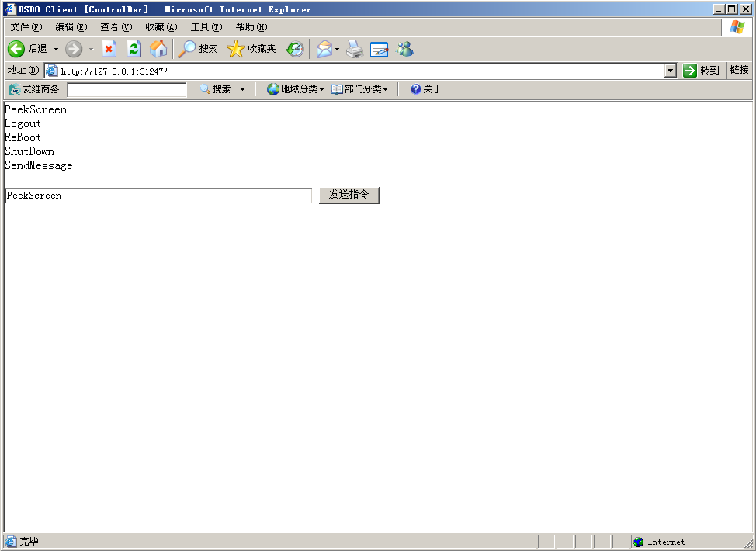
Task: Click the page icon in address bar
Action: [51, 71]
